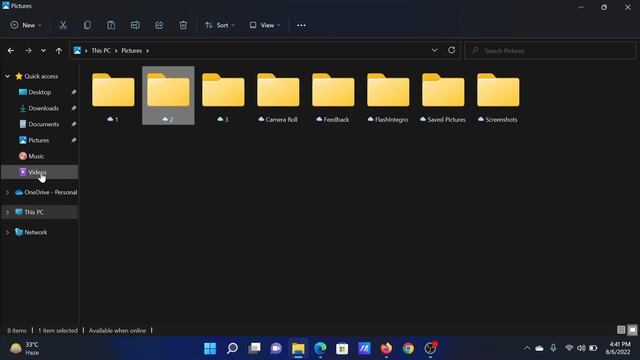Click the Search Pictures field

pyautogui.click(x=550, y=51)
